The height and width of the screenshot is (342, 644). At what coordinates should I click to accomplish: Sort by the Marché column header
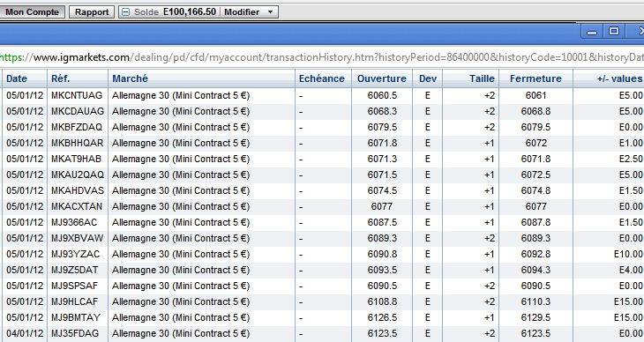click(x=202, y=78)
